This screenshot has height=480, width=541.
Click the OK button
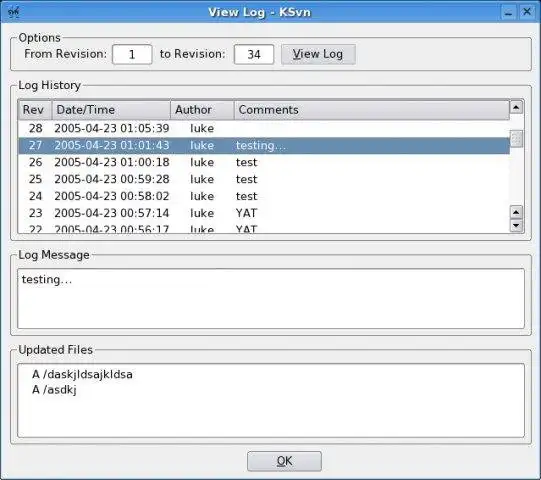pos(284,461)
